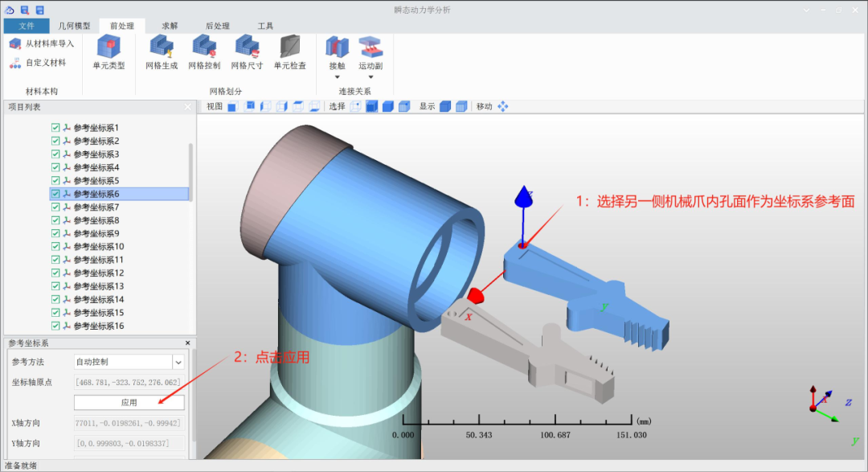Switch to right view cube icon
868x472 pixels.
pyautogui.click(x=282, y=106)
